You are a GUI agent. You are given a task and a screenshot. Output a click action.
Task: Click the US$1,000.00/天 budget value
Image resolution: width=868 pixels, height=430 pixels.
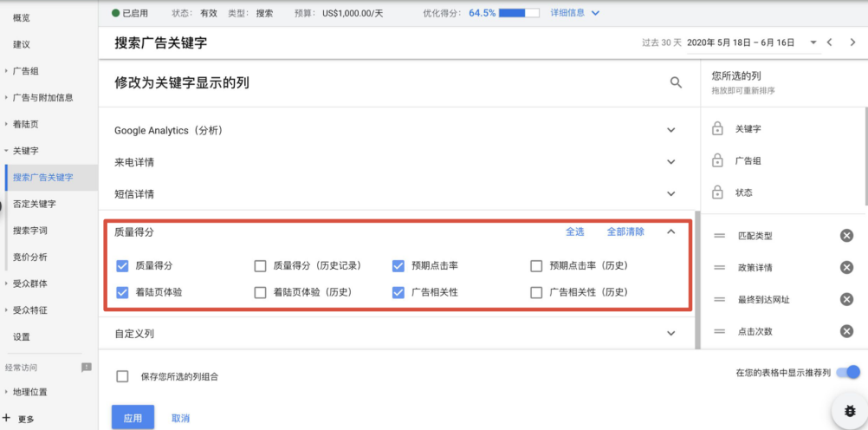[x=353, y=13]
